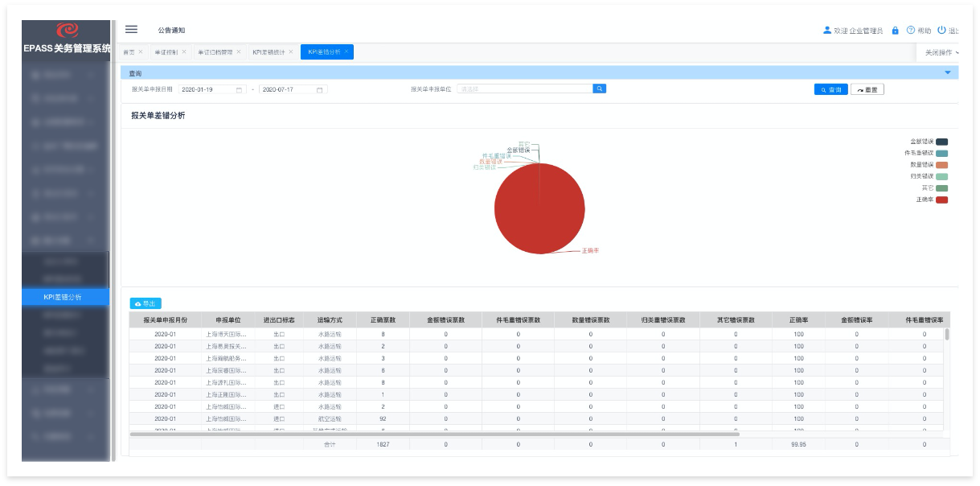Click the 导出 export button
The height and width of the screenshot is (486, 980).
pyautogui.click(x=146, y=303)
